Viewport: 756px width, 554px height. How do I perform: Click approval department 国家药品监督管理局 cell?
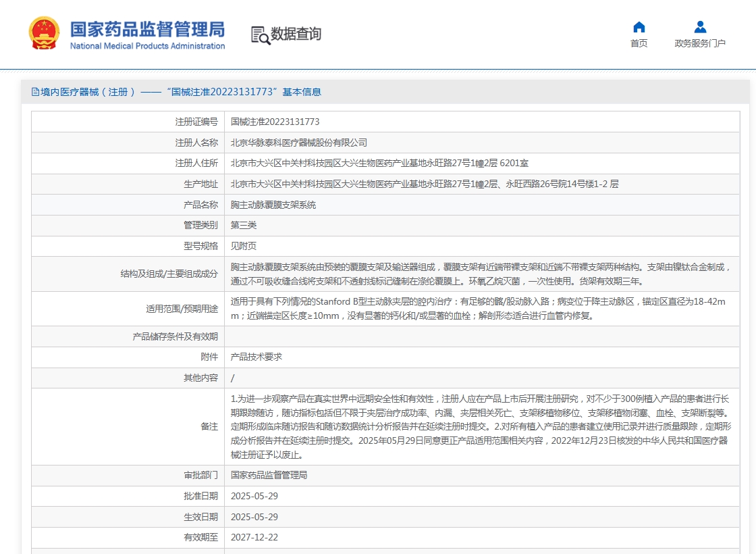269,475
